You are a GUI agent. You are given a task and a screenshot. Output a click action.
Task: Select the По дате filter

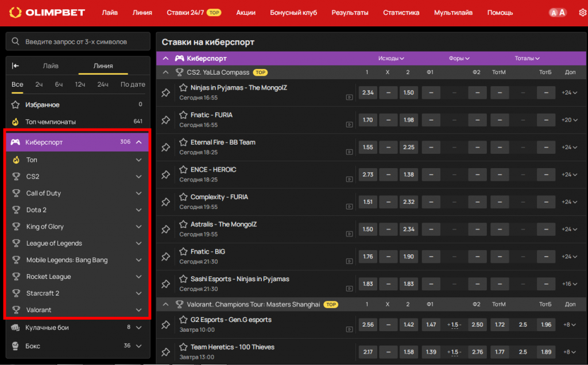(x=133, y=85)
